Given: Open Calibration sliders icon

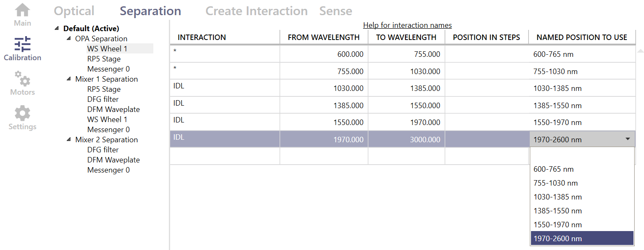Looking at the screenshot, I should [x=22, y=44].
